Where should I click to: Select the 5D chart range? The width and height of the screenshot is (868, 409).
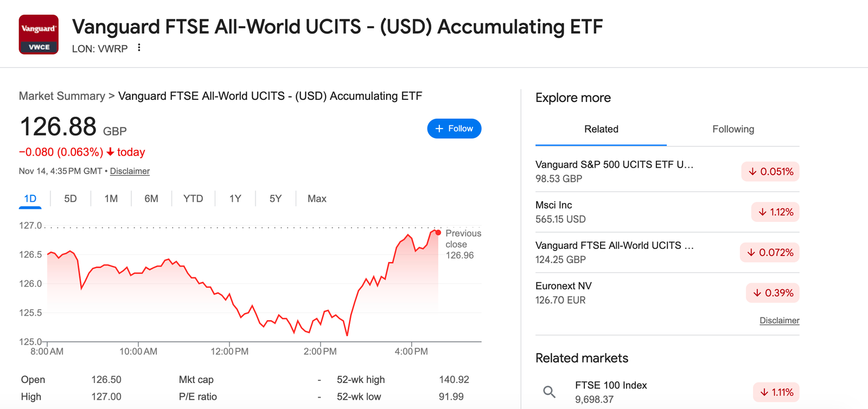click(x=69, y=199)
